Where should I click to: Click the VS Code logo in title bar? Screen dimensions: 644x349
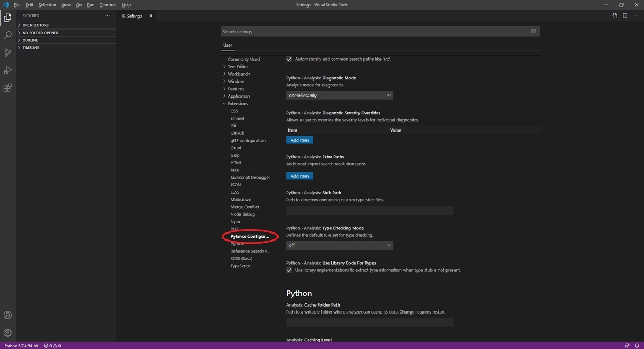point(6,5)
